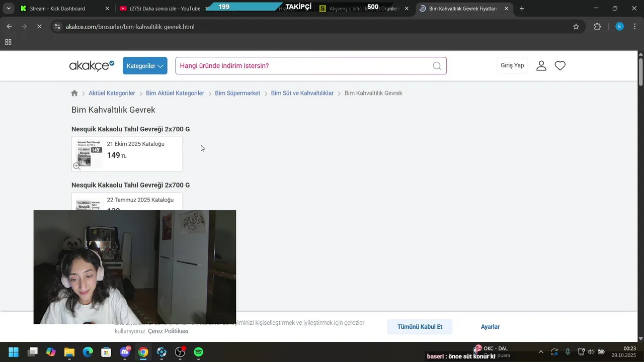Click the Bim Kahvaltılık Gevrek page heading
The width and height of the screenshot is (644, 362).
(113, 110)
